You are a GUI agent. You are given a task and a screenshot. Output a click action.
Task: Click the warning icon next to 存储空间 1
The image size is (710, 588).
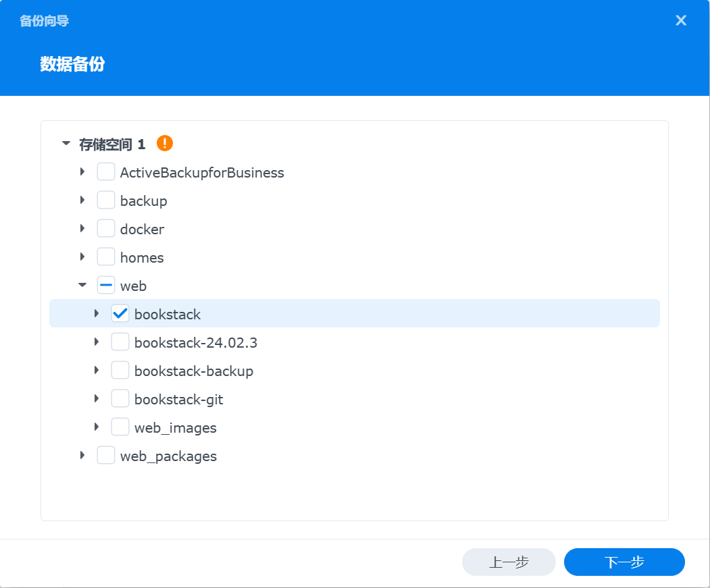click(164, 143)
